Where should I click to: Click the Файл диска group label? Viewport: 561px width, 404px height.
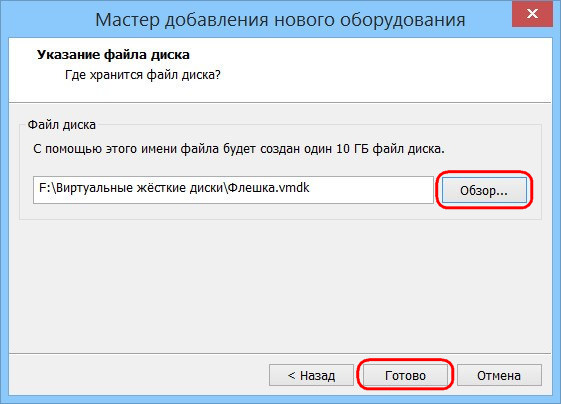62,125
